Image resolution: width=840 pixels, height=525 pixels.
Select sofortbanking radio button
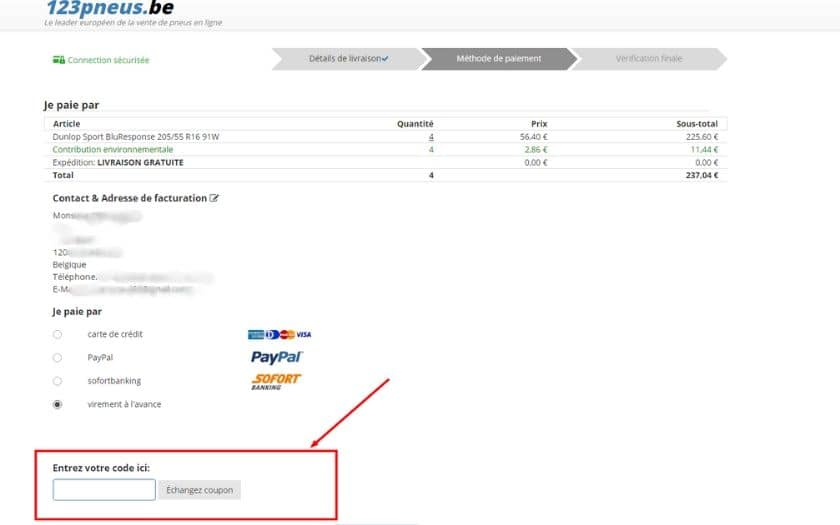(x=57, y=381)
